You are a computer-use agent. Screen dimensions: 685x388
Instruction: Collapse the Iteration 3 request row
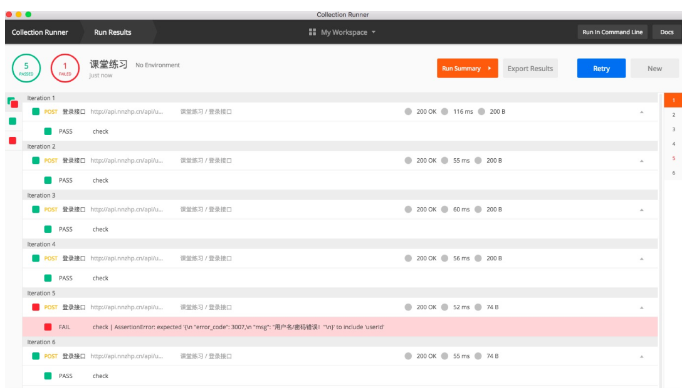point(642,210)
